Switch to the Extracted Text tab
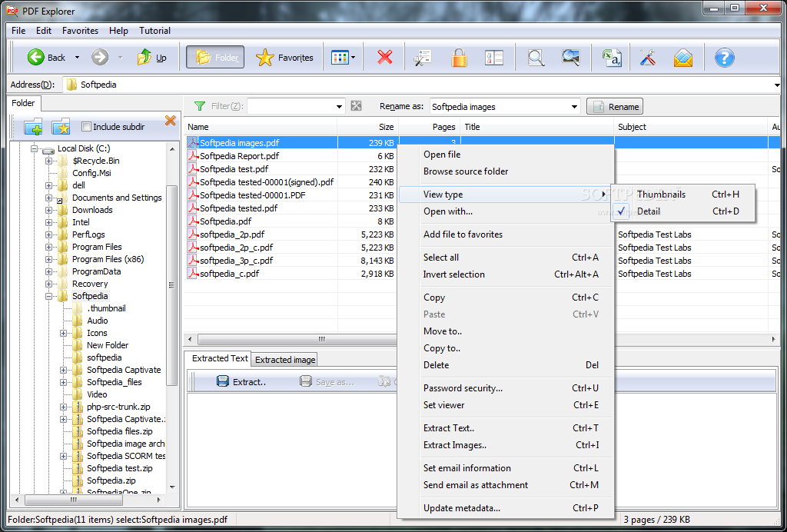 click(x=220, y=358)
